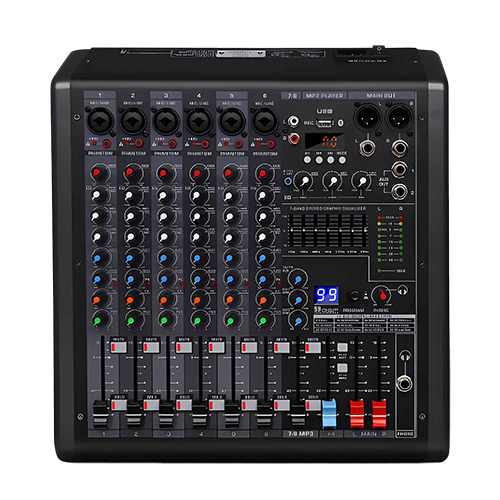Viewport: 500px width, 500px height.
Task: Click the blue-ringed button beside the 7/8 EQ knobs
Action: tap(288, 182)
